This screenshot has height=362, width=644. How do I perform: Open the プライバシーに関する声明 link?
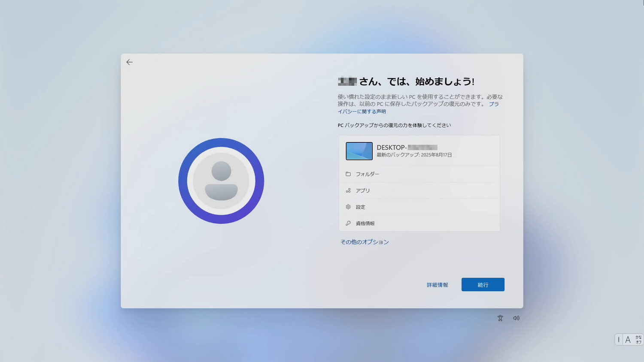(x=362, y=111)
